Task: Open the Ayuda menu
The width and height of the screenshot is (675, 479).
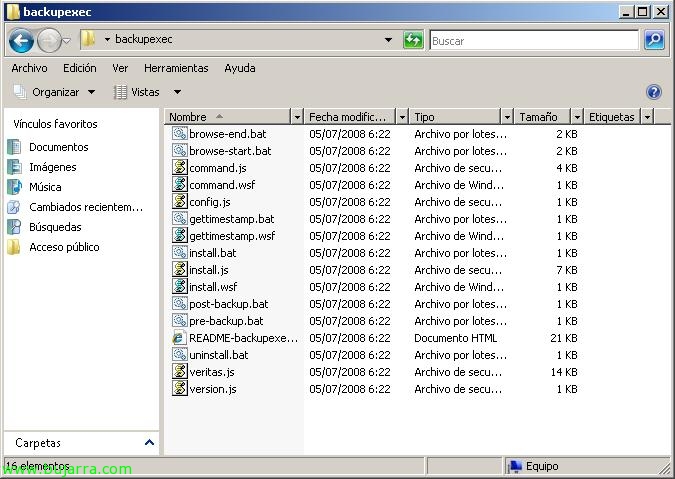Action: (x=240, y=68)
